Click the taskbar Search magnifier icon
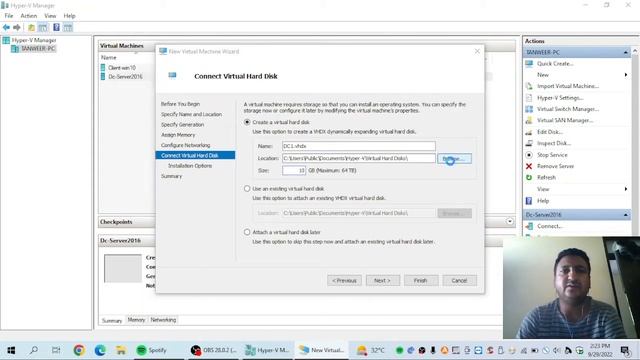This screenshot has width=640, height=360. (34, 350)
